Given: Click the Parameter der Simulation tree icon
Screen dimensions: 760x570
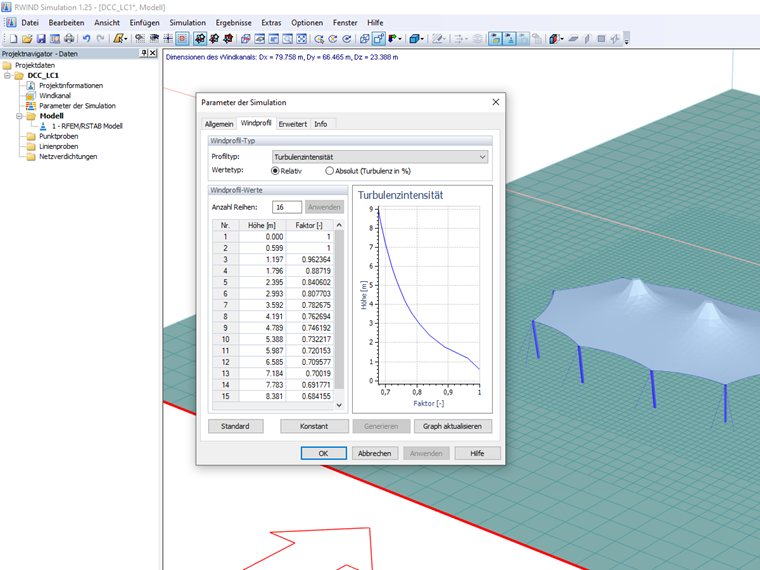Looking at the screenshot, I should [31, 106].
